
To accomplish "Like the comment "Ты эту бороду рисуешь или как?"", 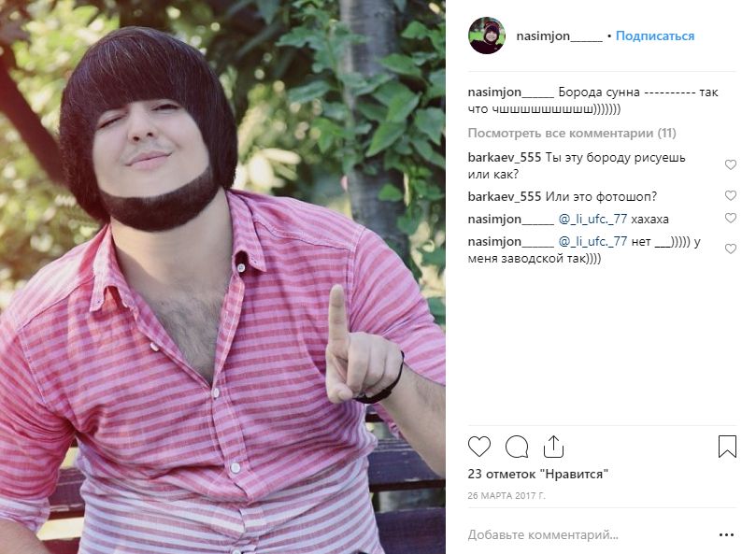I will (731, 164).
